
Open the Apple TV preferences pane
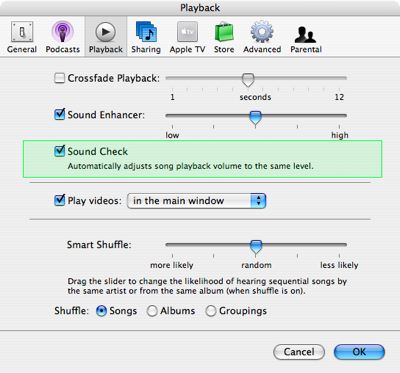187,37
